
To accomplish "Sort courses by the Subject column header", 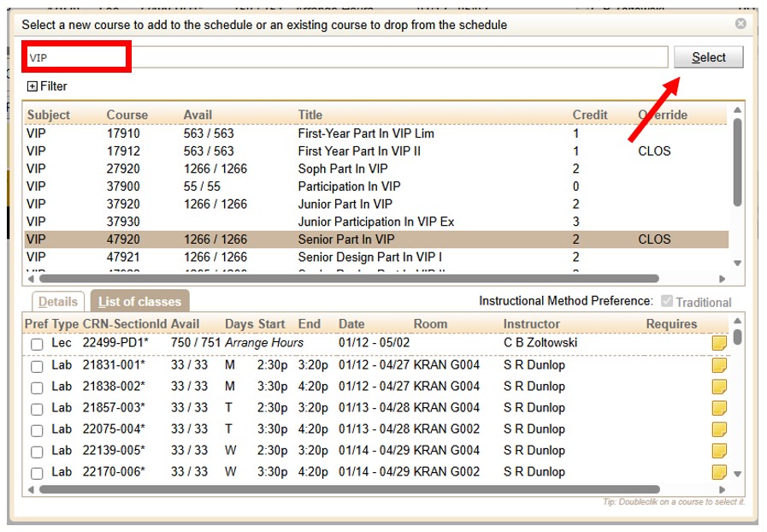I will (x=49, y=115).
